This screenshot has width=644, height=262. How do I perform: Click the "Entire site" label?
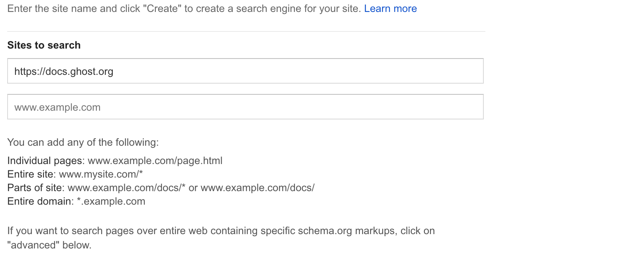pos(31,174)
